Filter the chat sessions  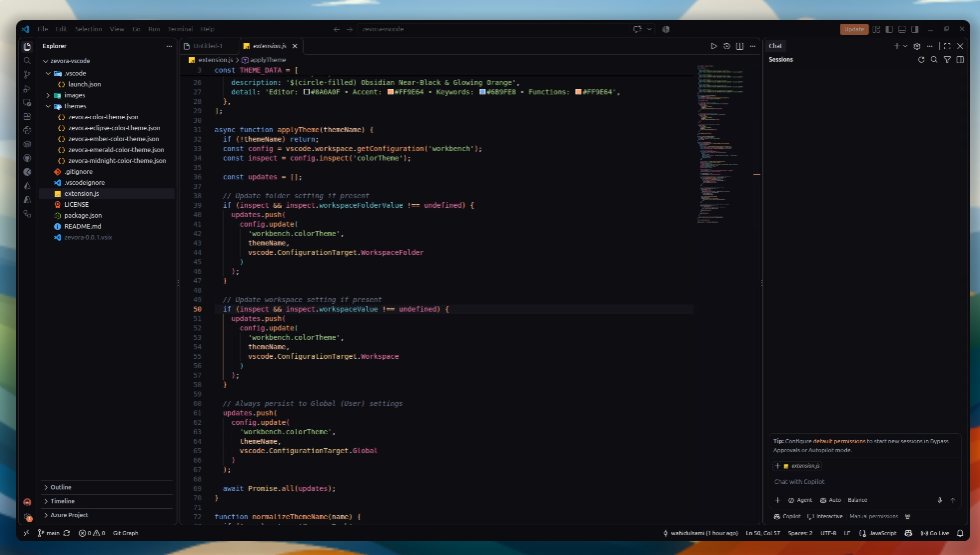click(x=947, y=60)
